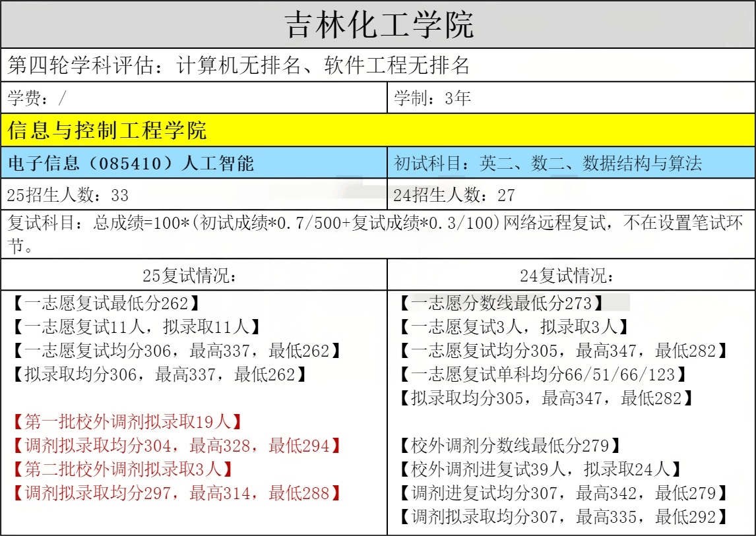The image size is (756, 536).
Task: Select the 一志愿复试11人 line
Action: point(136,327)
